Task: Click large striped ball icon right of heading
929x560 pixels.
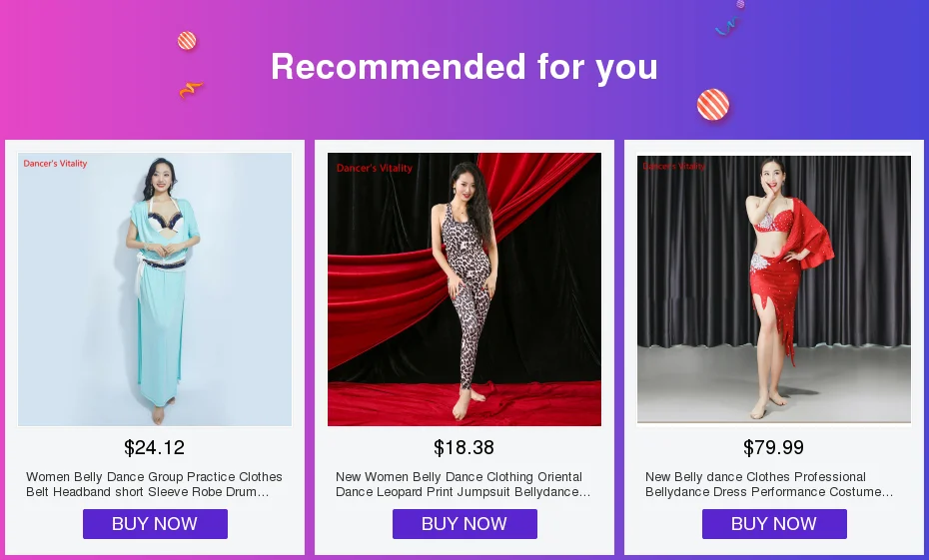Action: (713, 104)
